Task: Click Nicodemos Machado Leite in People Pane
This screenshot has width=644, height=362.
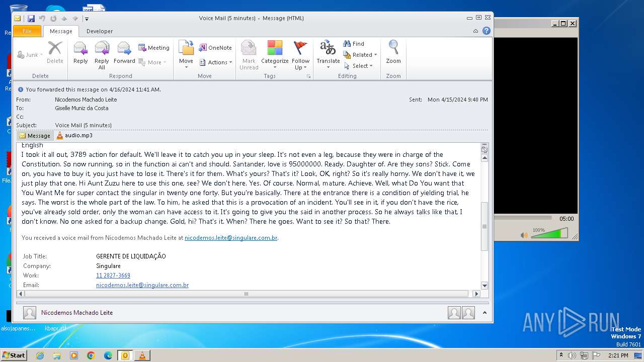Action: tap(77, 313)
